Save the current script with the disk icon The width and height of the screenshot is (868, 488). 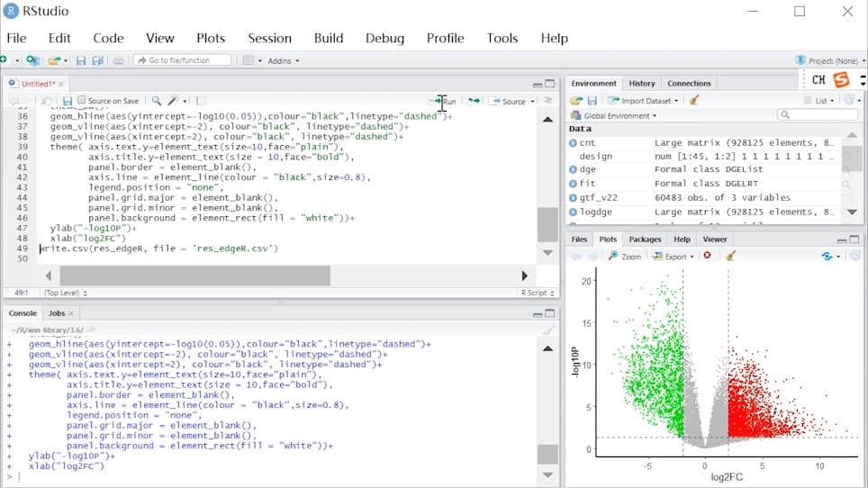68,101
